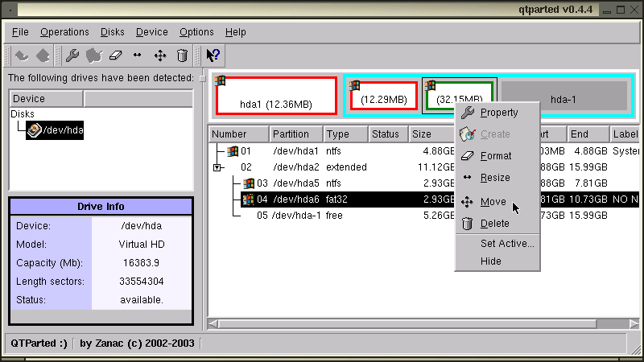644x362 pixels.
Task: Click the What's This help icon
Action: [213, 56]
